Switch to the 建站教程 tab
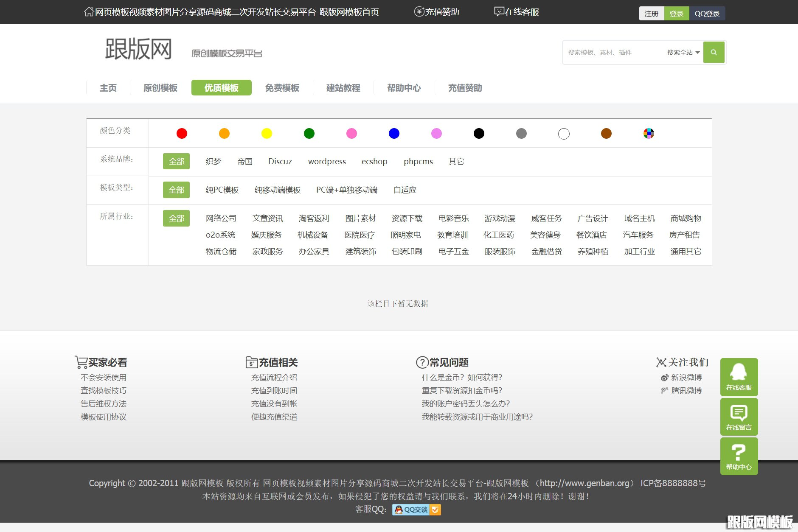Image resolution: width=798 pixels, height=532 pixels. click(x=343, y=88)
